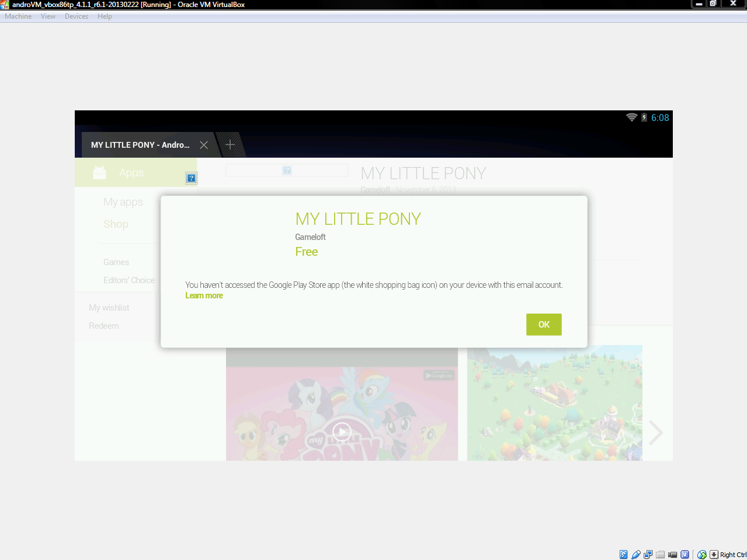Viewport: 747px width, 560px height.
Task: Click the VirtualBox title bar app icon
Action: 5,4
